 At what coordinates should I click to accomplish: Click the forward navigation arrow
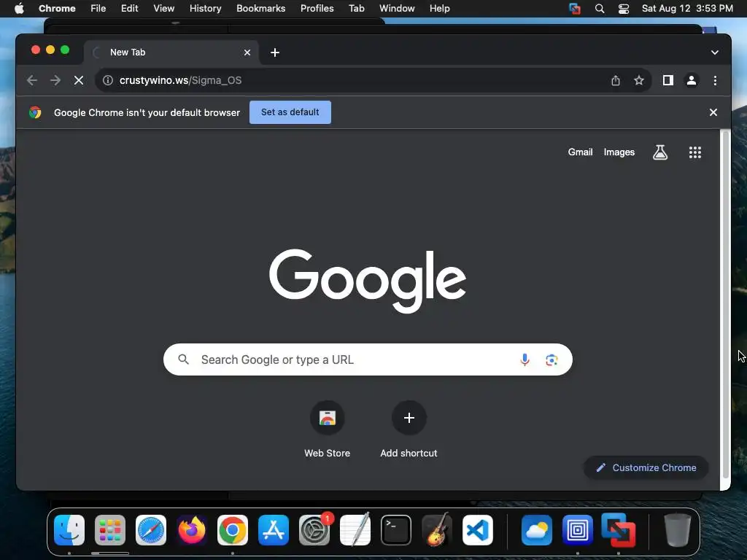[x=55, y=80]
